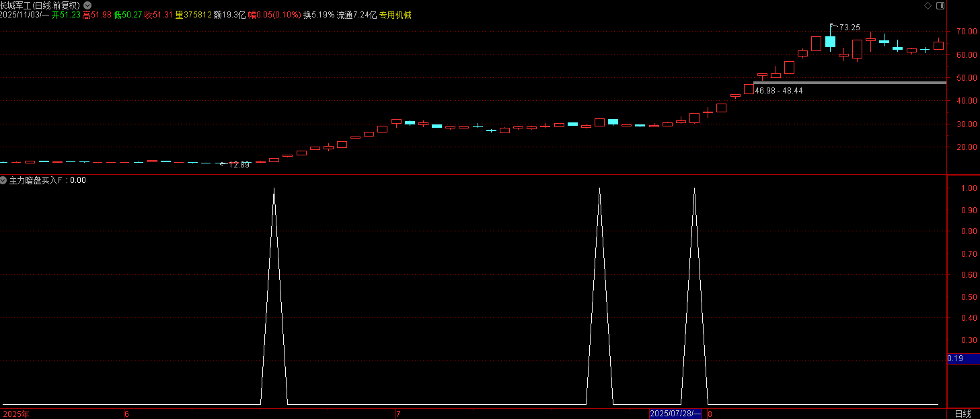
Task: Open the dropdown beside 长城军工 title
Action: tap(87, 5)
